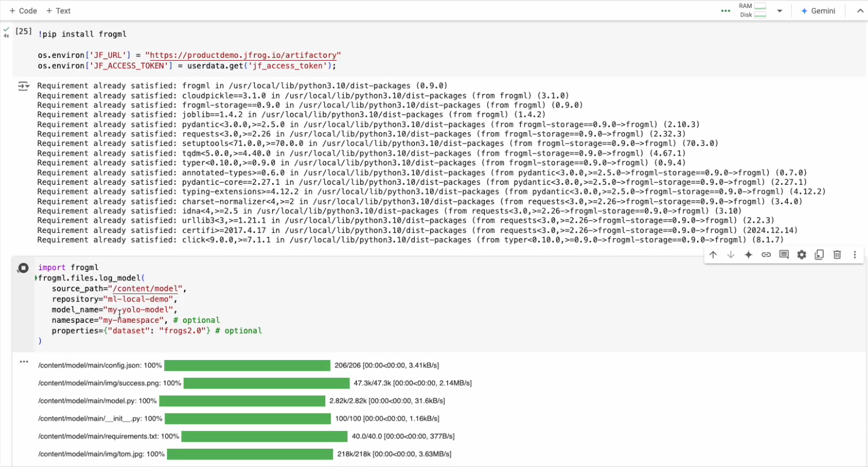
Task: Mirror the cell in a new tab
Action: click(x=819, y=255)
